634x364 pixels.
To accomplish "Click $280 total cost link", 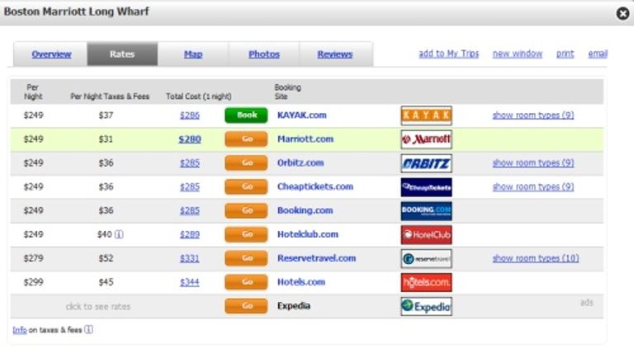I will click(190, 139).
